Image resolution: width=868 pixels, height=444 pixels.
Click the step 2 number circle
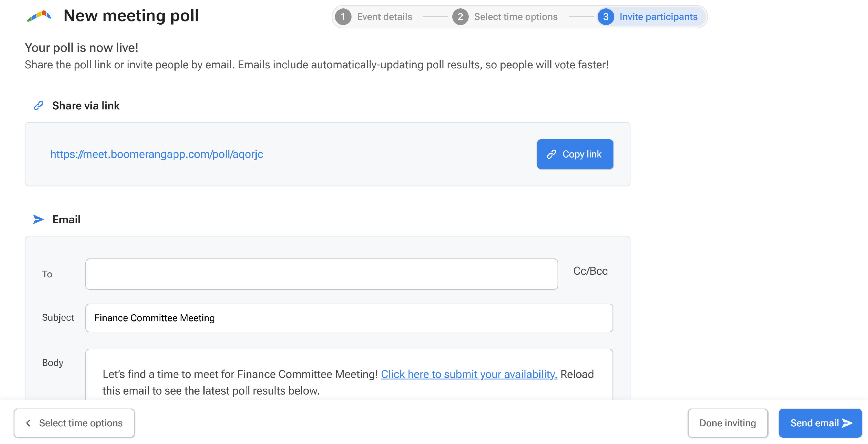[x=460, y=17]
